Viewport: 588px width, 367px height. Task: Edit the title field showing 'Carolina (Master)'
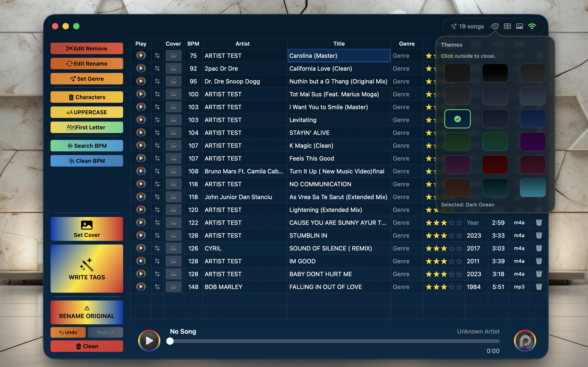pyautogui.click(x=339, y=56)
